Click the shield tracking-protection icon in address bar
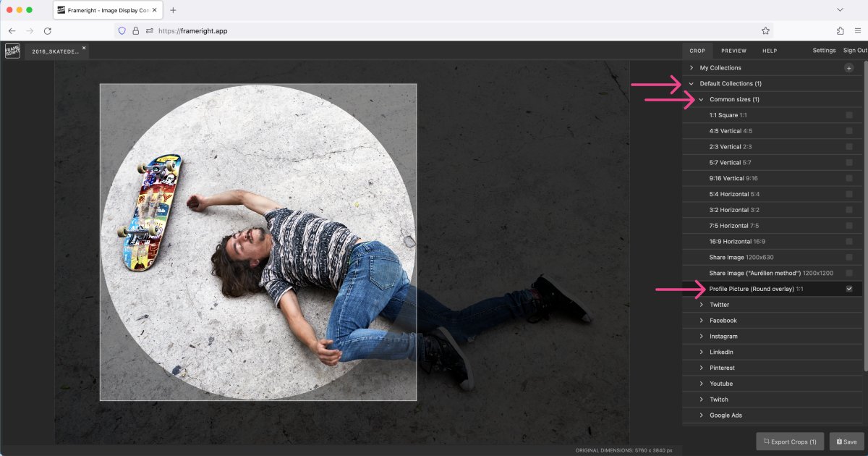 click(123, 30)
